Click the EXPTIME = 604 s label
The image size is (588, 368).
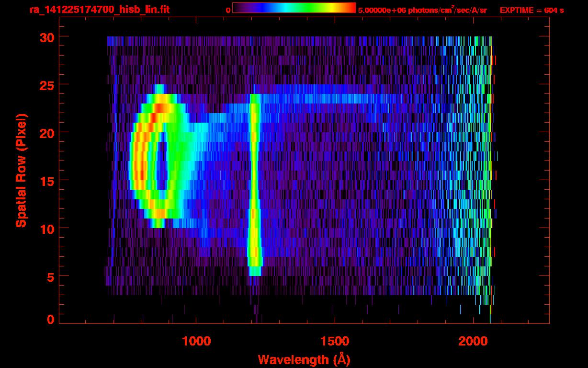tap(531, 10)
